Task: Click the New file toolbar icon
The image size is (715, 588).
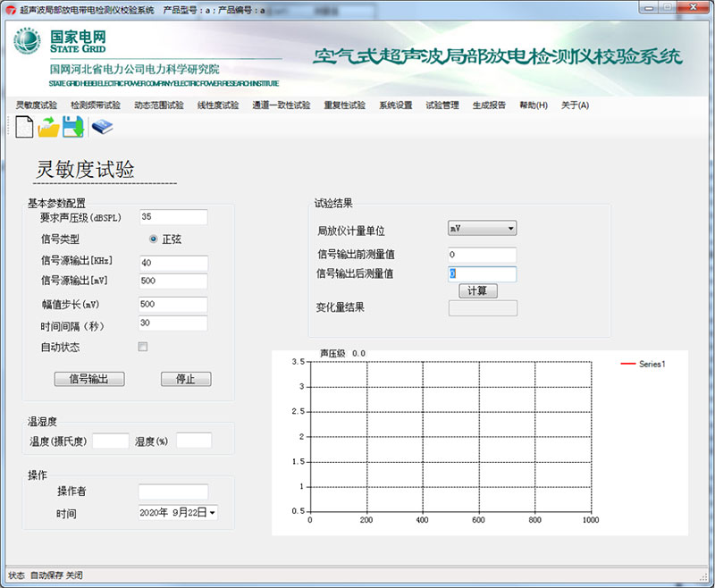Action: click(24, 128)
